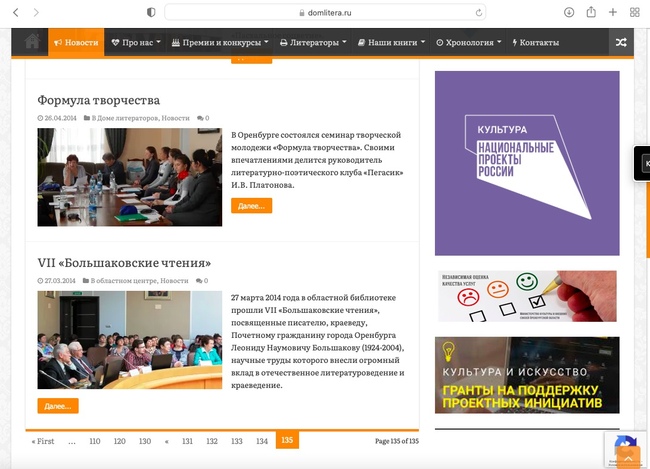The image size is (650, 469).
Task: Go to pagination page 134
Action: click(x=262, y=441)
